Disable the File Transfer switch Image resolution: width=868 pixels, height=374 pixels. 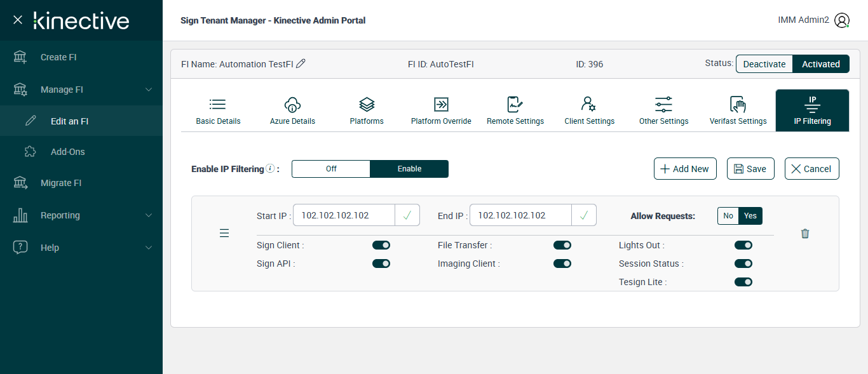coord(562,245)
